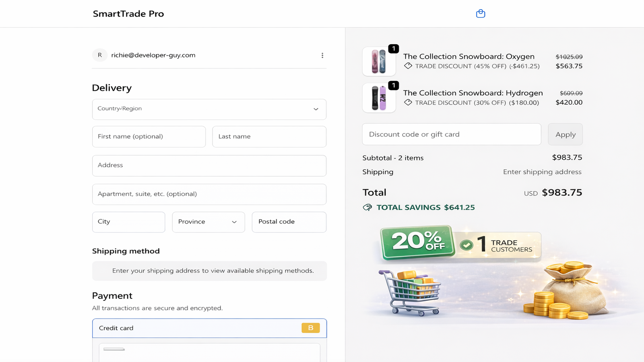Screen dimensions: 644x362
Task: Click the SmartTrade Pro logo
Action: [128, 13]
